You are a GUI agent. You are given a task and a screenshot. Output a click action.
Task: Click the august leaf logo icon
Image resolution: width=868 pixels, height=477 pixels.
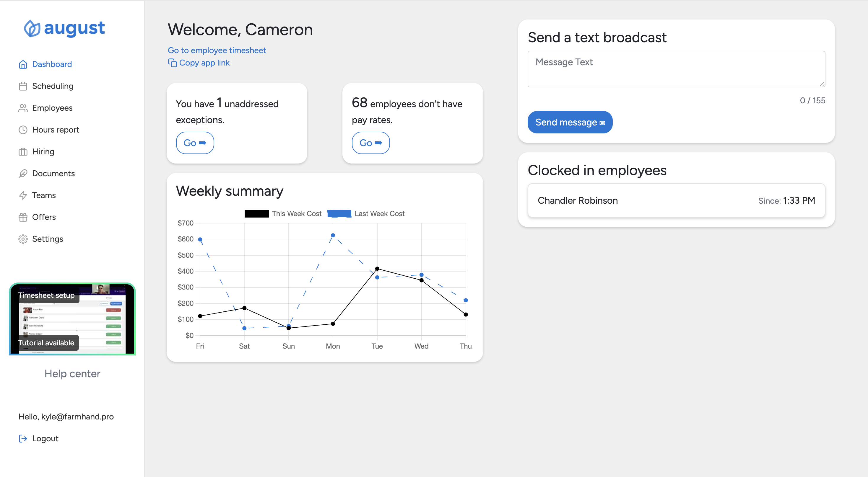(32, 28)
